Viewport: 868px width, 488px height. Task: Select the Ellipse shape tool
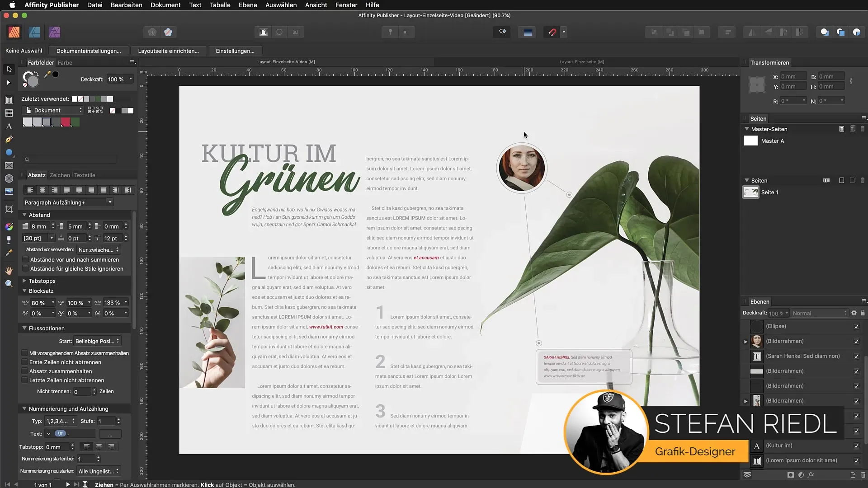click(9, 153)
